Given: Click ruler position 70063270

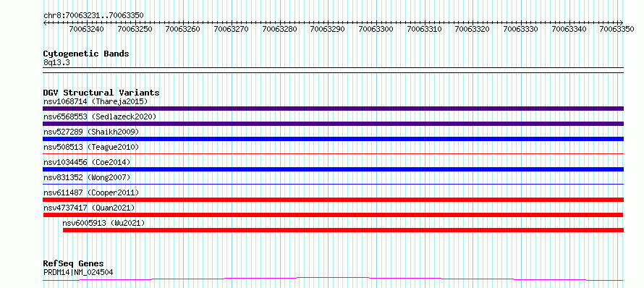Looking at the screenshot, I should 232,29.
